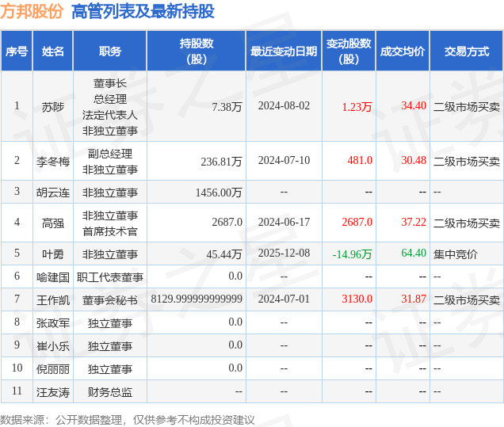This screenshot has width=504, height=427.
Task: Click the date 2024-07-10
Action: [x=284, y=160]
